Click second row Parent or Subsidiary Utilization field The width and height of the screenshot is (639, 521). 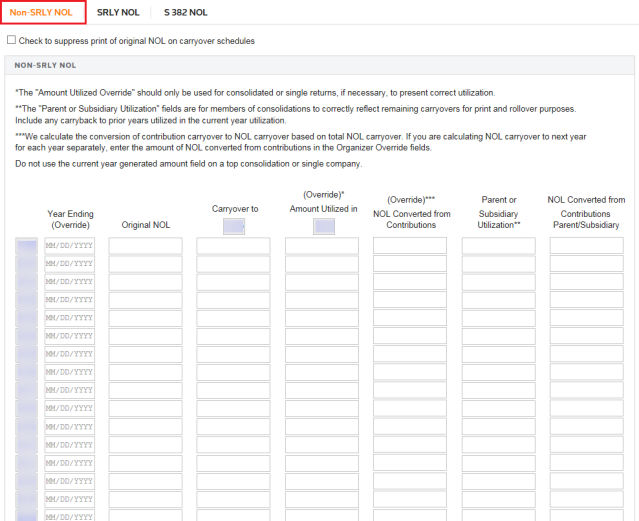click(x=498, y=264)
